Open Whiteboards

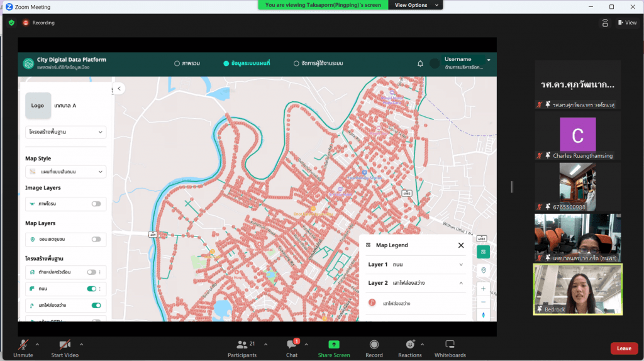(x=450, y=348)
